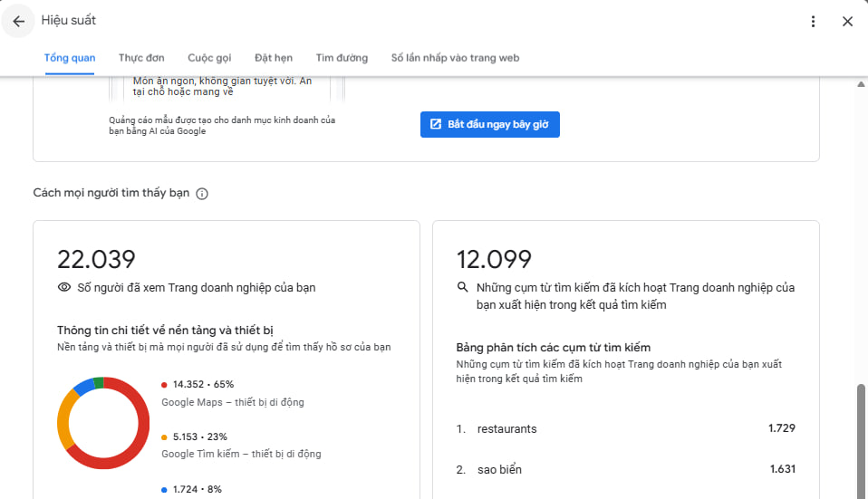Open the three-dot more options menu
Screen dimensions: 868x499
point(813,21)
